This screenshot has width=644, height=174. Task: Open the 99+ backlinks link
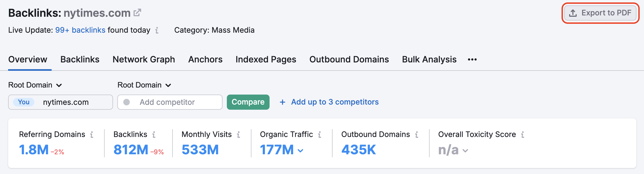tap(80, 30)
